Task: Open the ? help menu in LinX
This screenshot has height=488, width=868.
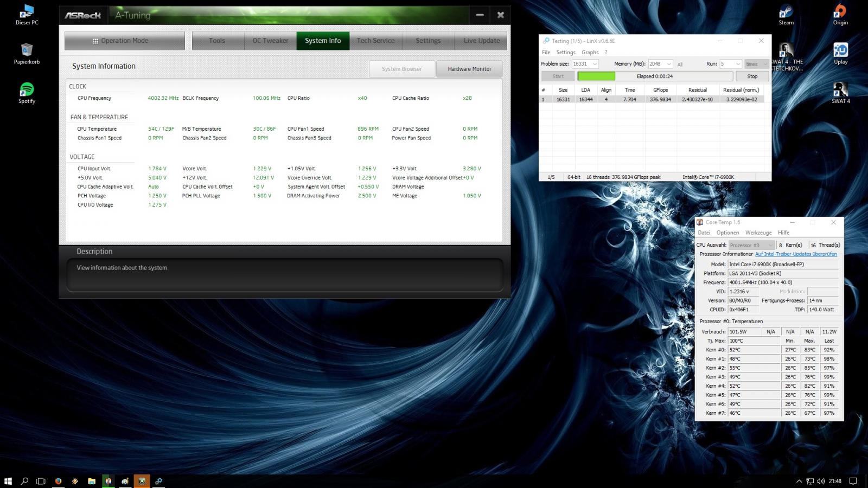Action: [x=606, y=53]
